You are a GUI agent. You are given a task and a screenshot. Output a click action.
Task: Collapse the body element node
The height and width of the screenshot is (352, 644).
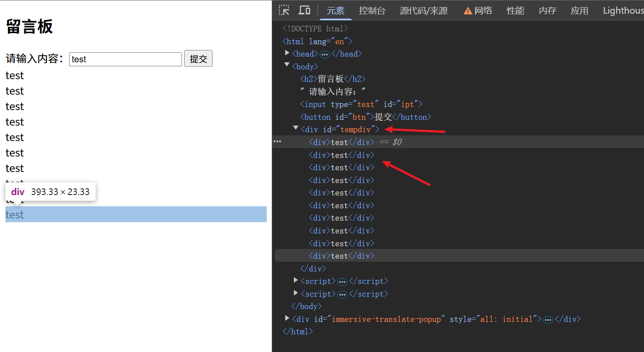pyautogui.click(x=287, y=65)
